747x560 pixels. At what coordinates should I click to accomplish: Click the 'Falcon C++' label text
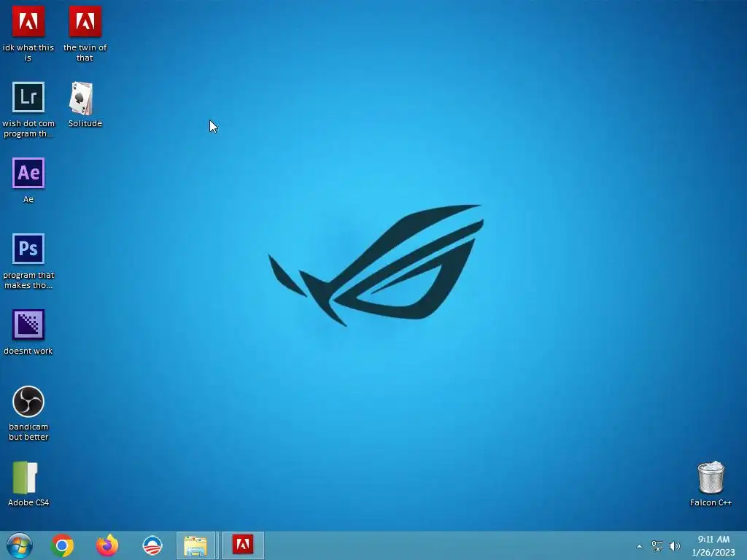(711, 502)
